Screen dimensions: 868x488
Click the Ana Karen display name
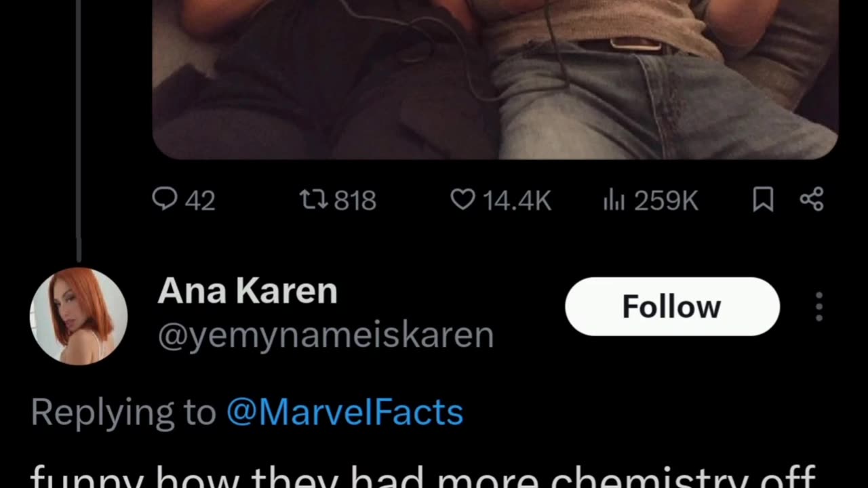point(248,291)
